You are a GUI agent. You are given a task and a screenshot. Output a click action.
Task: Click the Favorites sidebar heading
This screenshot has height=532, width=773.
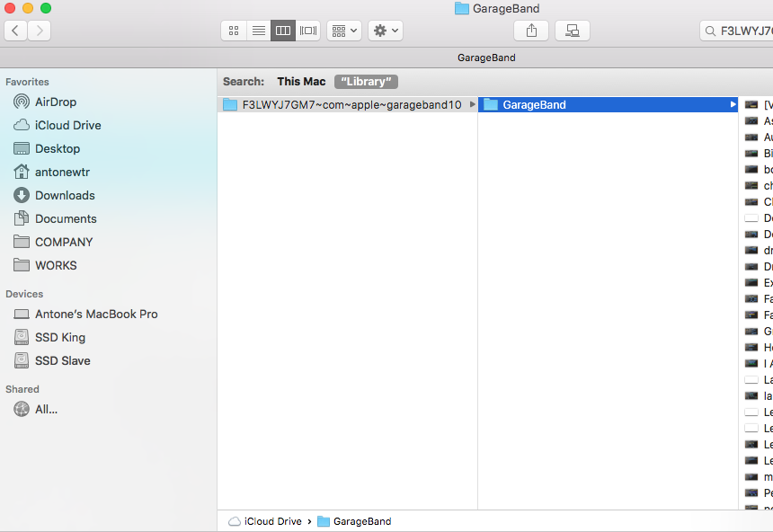pyautogui.click(x=27, y=82)
